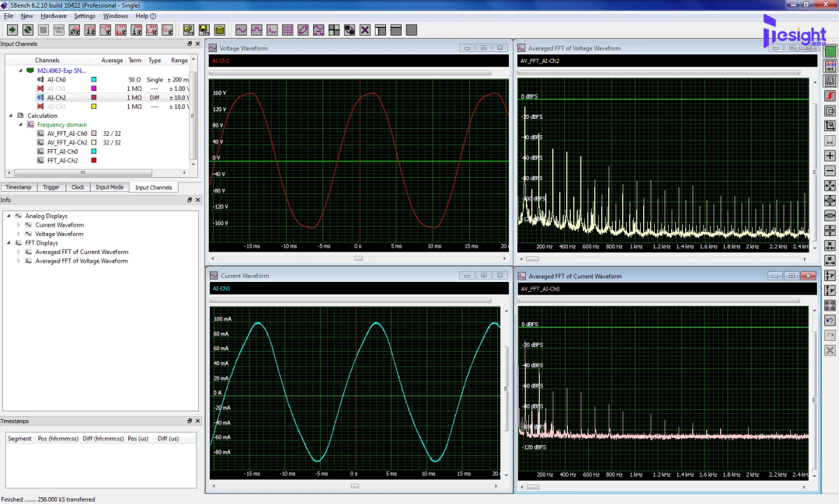Screen dimensions: 839x504
Task: Close all displays using X icon
Action: (365, 30)
